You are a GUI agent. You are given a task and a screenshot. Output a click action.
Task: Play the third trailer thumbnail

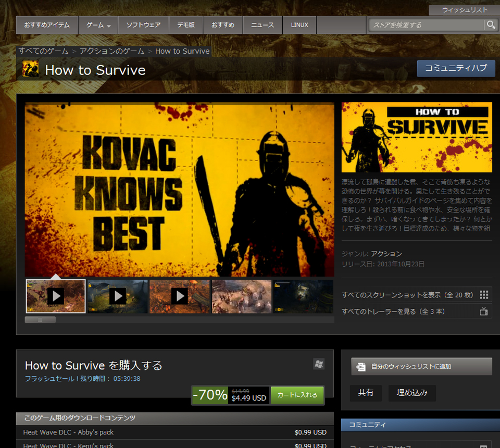click(180, 296)
